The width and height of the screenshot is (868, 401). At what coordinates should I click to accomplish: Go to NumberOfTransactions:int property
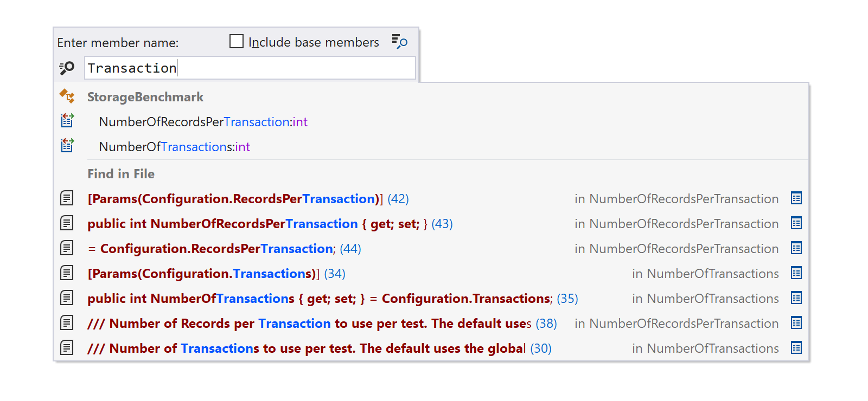175,147
